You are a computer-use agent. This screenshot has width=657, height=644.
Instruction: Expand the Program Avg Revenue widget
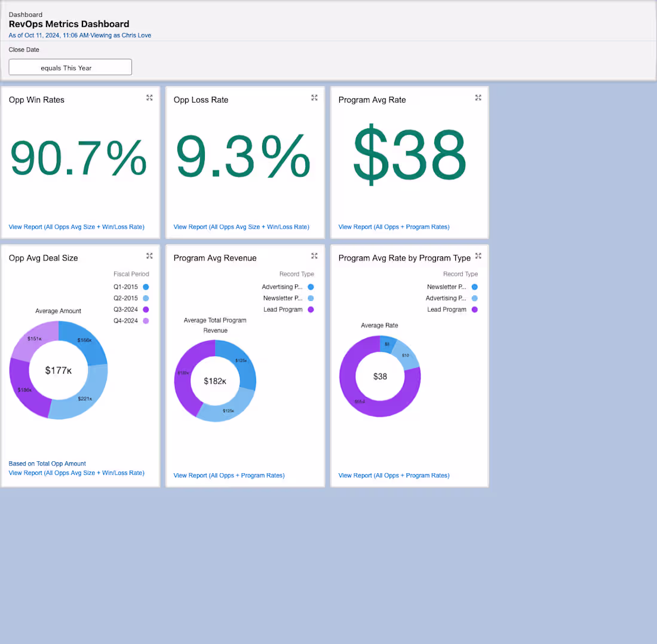[x=314, y=256]
